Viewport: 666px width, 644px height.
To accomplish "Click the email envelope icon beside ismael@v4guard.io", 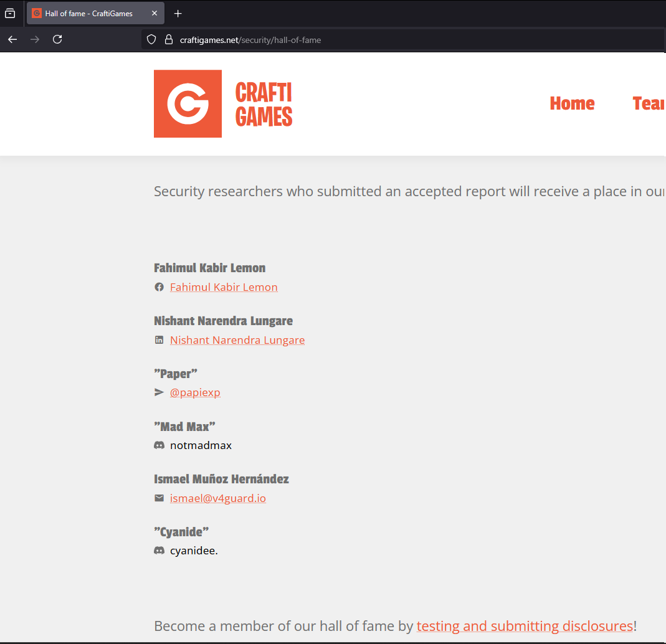I will [159, 498].
